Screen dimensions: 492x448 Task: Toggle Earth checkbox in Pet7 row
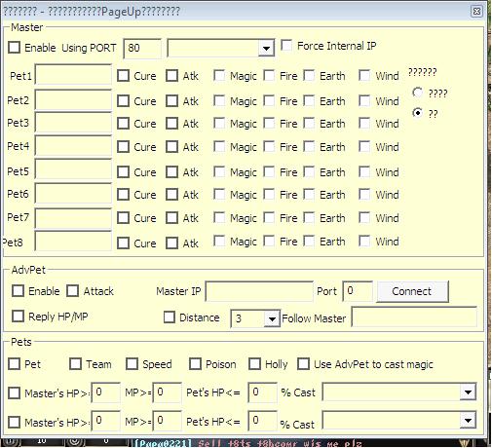(309, 218)
